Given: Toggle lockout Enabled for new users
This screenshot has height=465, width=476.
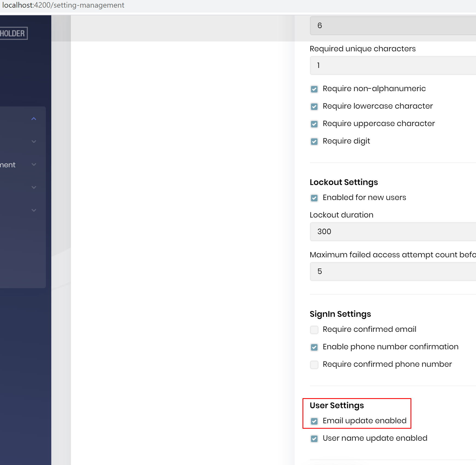Looking at the screenshot, I should coord(314,198).
